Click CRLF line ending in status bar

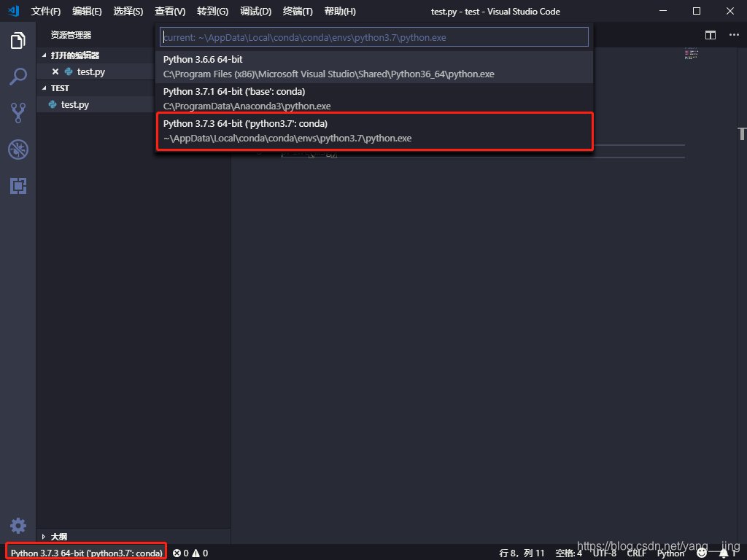tap(636, 553)
